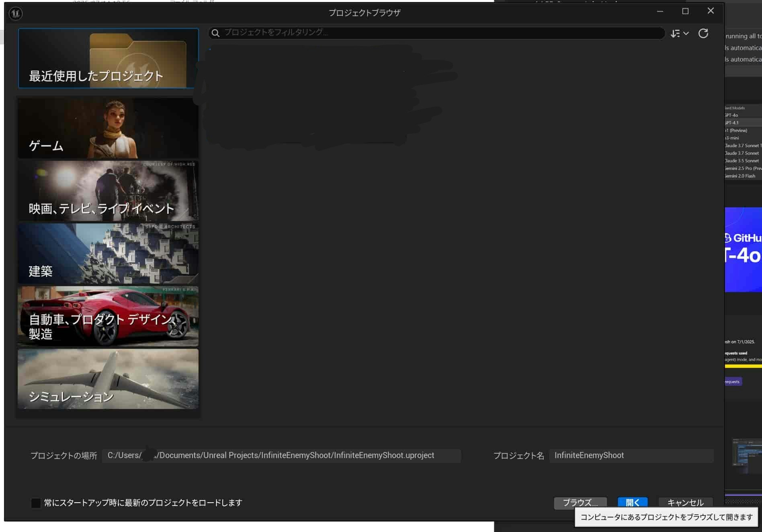Select 自動車、プロダクト デザイン、製造 category
Viewport: 762px width, 532px height.
108,316
